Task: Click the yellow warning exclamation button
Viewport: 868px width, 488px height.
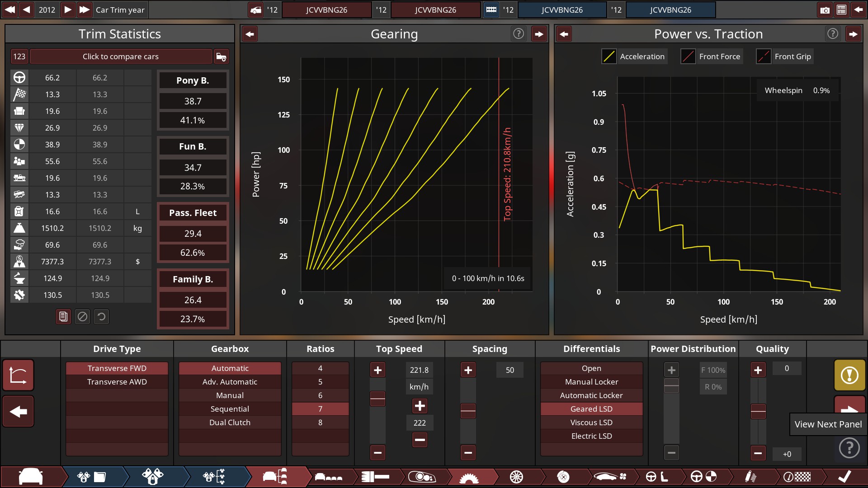Action: [849, 375]
